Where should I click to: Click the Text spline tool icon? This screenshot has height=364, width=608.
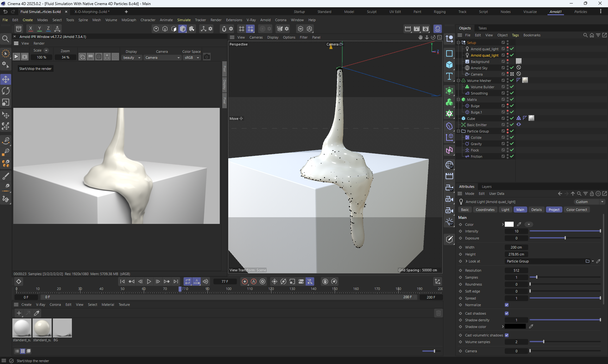449,76
